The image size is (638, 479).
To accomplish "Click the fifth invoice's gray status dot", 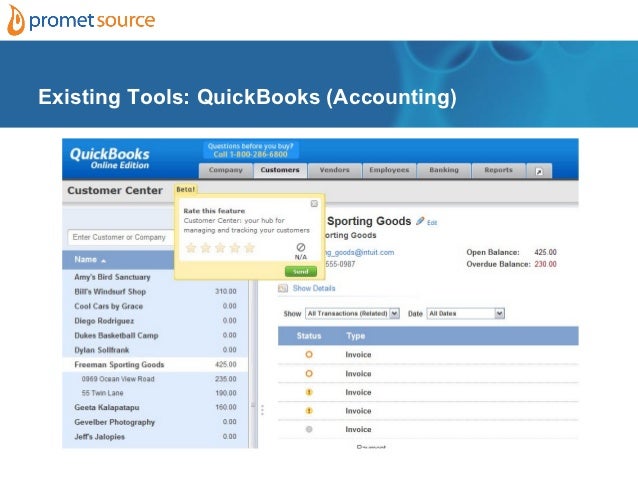I will click(309, 429).
